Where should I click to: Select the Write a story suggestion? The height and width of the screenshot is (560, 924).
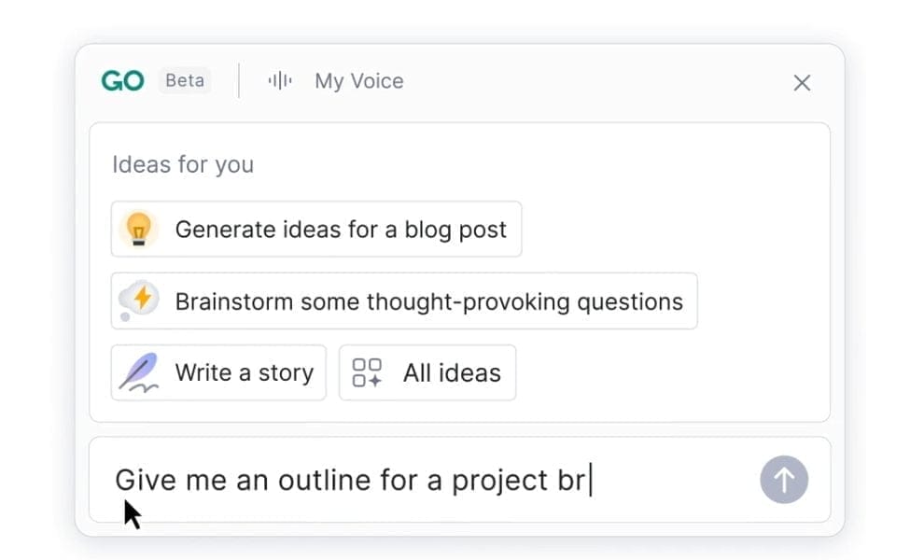(x=218, y=372)
